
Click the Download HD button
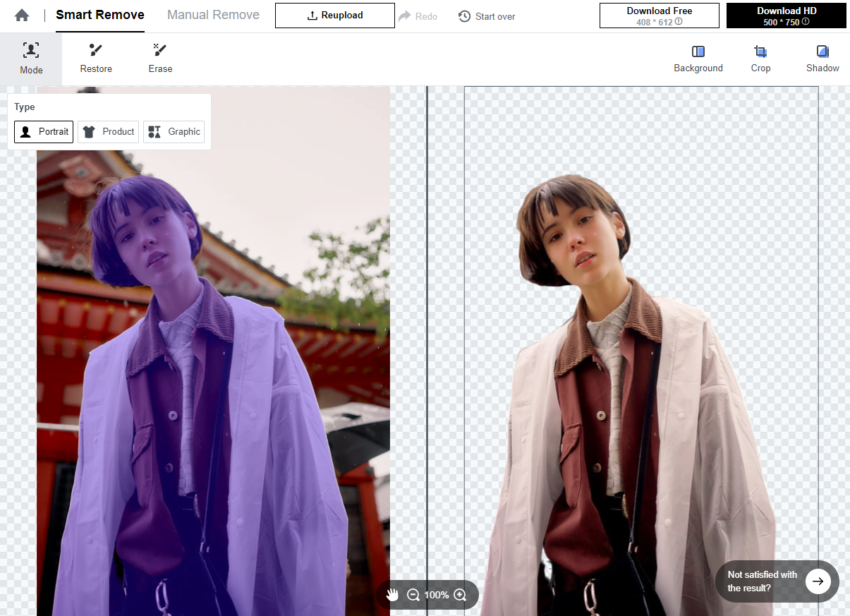click(786, 16)
